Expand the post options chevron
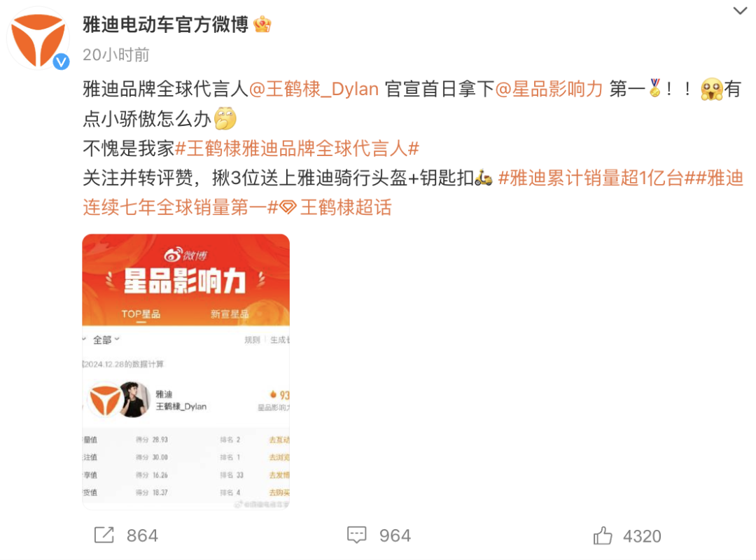This screenshot has width=756, height=560. coord(740,10)
